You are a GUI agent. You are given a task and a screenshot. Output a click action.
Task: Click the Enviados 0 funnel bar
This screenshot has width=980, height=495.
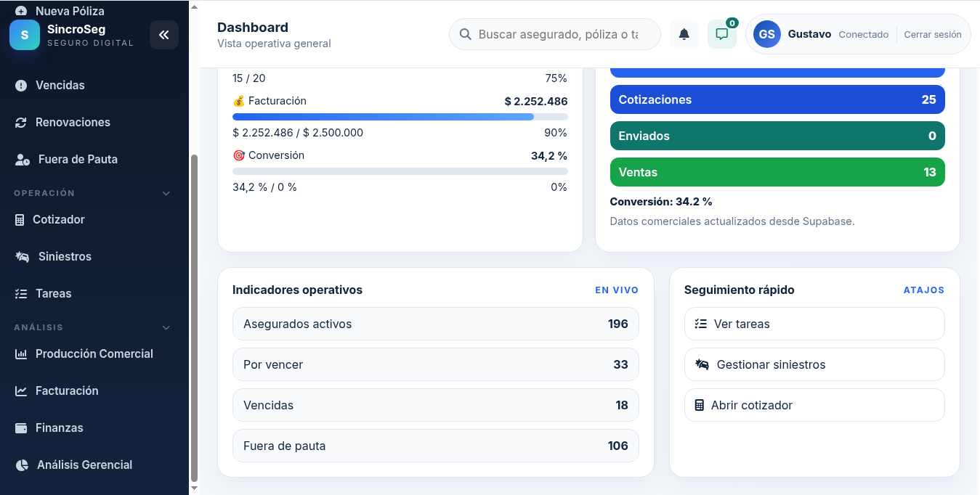777,136
